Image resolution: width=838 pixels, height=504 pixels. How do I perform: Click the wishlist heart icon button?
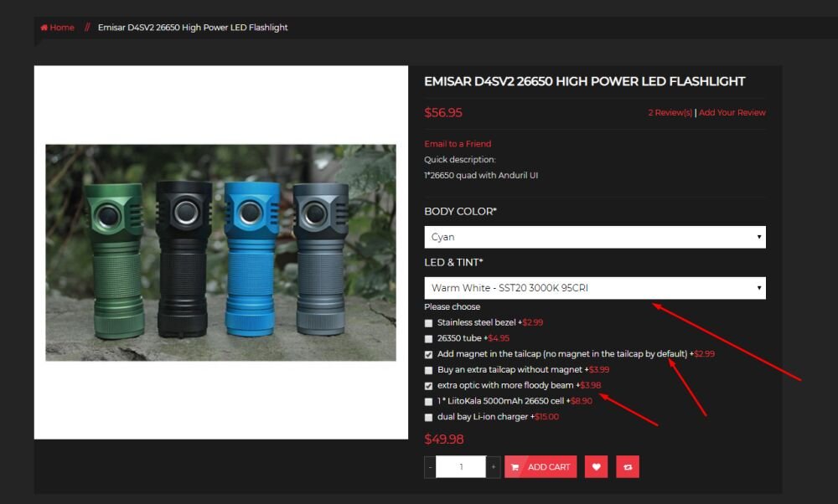tap(596, 466)
